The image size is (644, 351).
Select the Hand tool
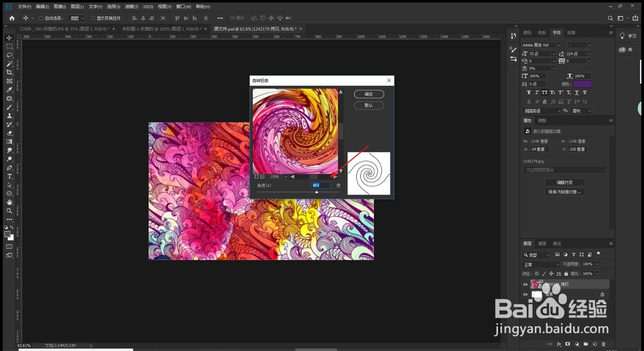click(x=9, y=202)
